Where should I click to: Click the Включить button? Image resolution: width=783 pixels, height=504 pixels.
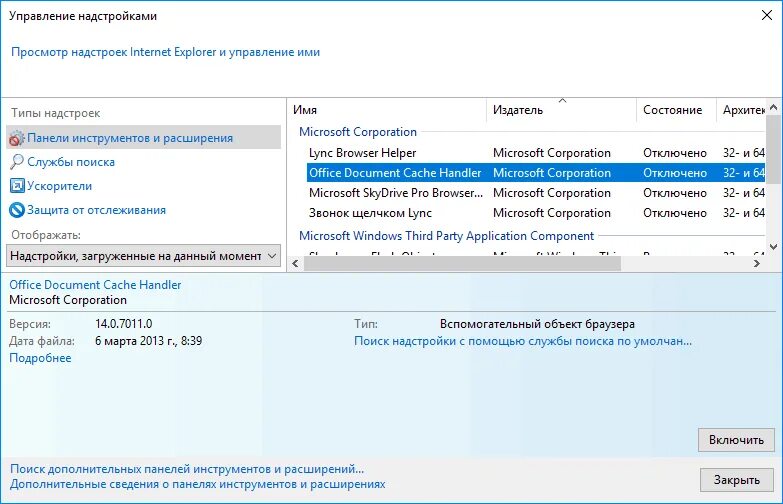point(736,440)
